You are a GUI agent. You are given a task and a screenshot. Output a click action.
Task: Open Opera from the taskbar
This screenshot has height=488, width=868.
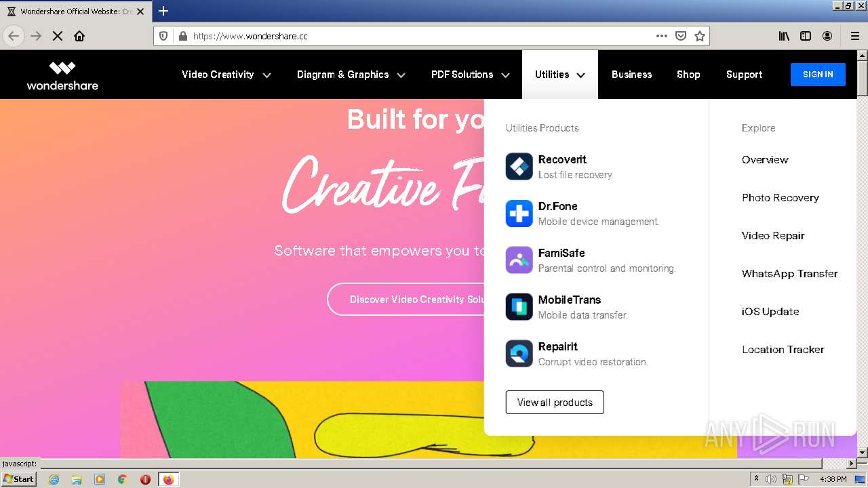coord(145,479)
